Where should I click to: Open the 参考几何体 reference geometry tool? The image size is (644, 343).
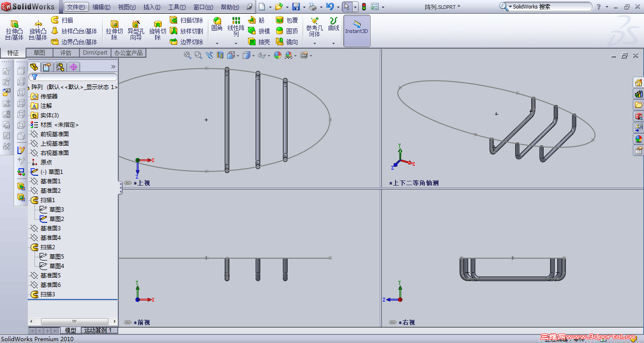pyautogui.click(x=314, y=27)
